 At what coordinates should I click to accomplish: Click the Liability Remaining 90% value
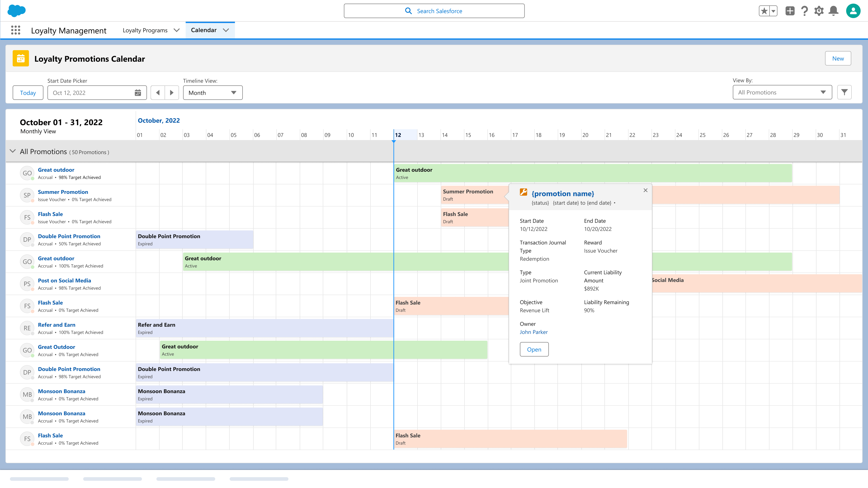click(x=589, y=310)
